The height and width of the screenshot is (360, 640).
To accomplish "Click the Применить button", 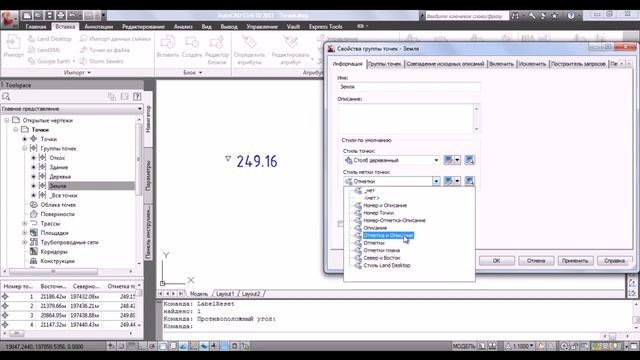I will coord(575,261).
